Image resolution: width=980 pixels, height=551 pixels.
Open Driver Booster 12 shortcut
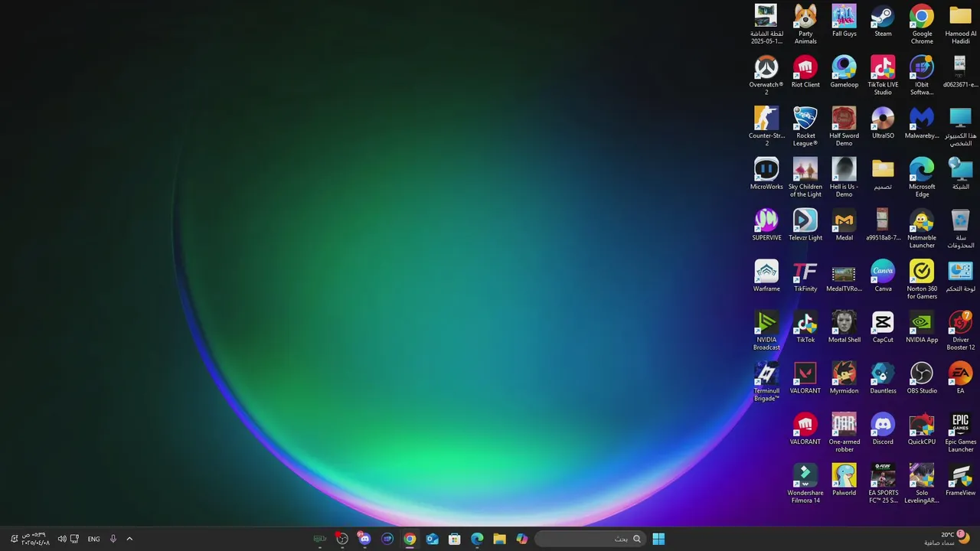[960, 331]
